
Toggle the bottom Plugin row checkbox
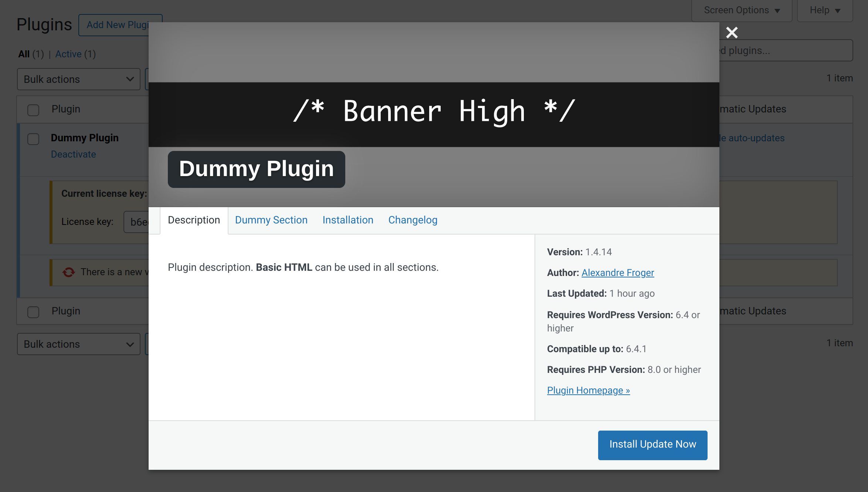point(33,311)
